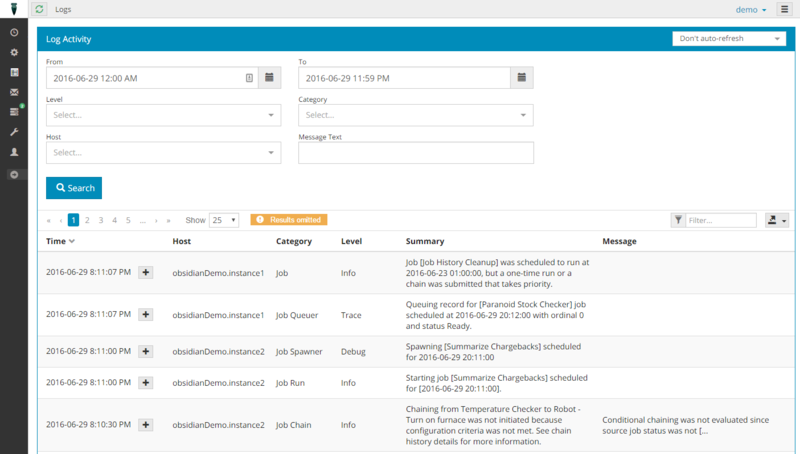Click the Summary column header
The height and width of the screenshot is (454, 800).
pyautogui.click(x=425, y=241)
